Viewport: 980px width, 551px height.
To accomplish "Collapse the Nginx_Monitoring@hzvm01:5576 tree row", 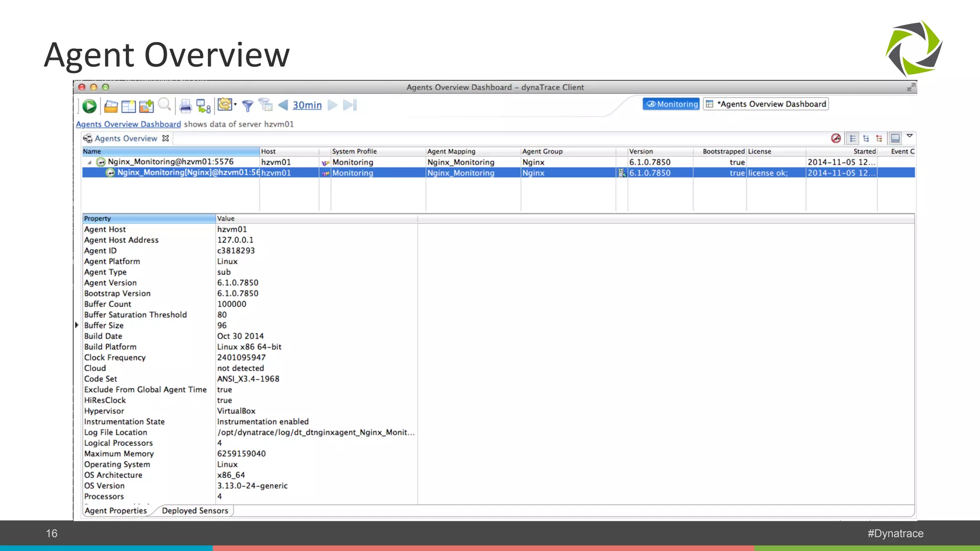I will pyautogui.click(x=89, y=162).
